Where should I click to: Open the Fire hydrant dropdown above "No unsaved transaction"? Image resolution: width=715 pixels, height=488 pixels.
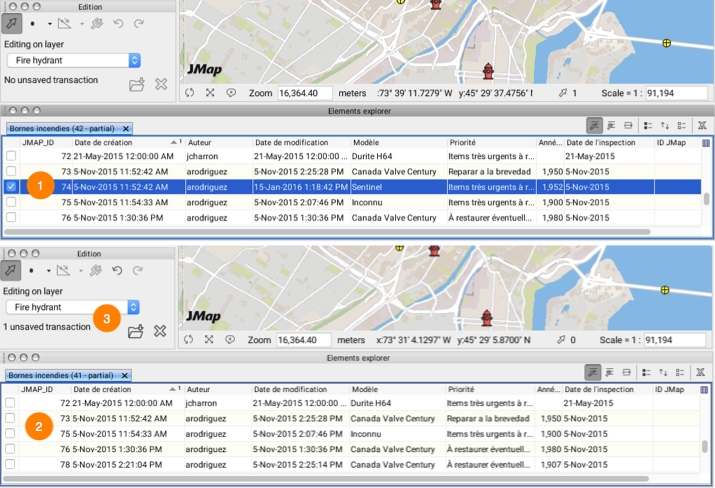tap(134, 60)
